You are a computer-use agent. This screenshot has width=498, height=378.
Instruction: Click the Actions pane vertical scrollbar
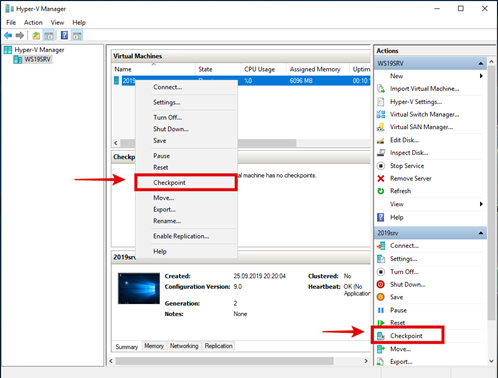click(x=491, y=193)
